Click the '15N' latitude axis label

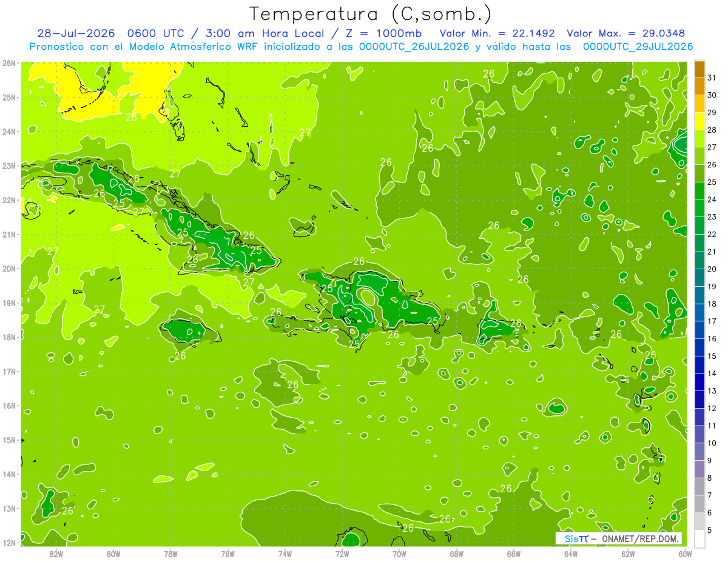coord(8,440)
